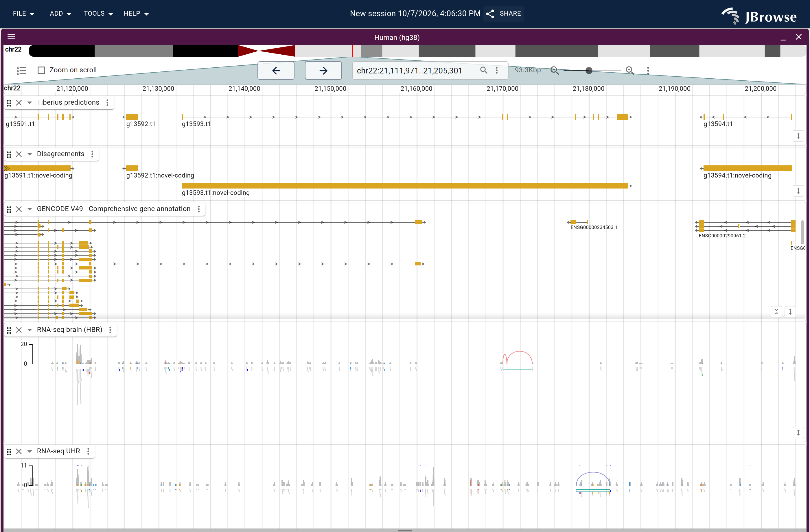Screen dimensions: 810x532
Task: Zoom in with the plus magnifier
Action: click(x=629, y=71)
